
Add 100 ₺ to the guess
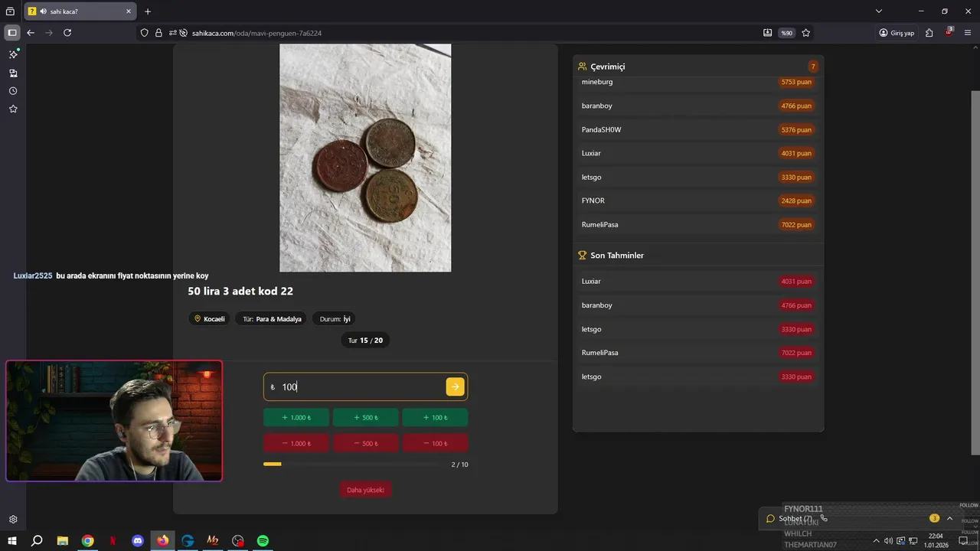point(435,418)
